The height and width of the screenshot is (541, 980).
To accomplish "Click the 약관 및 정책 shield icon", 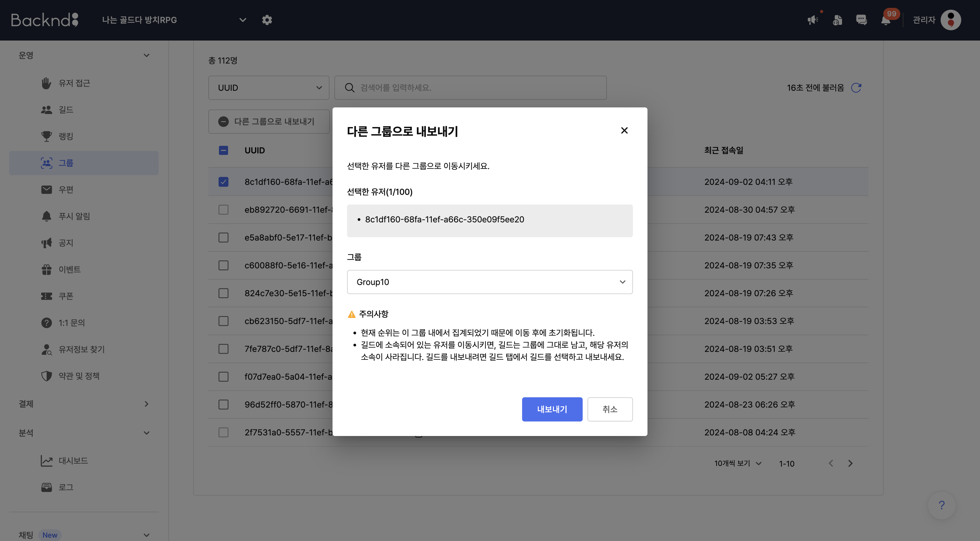I will click(46, 376).
